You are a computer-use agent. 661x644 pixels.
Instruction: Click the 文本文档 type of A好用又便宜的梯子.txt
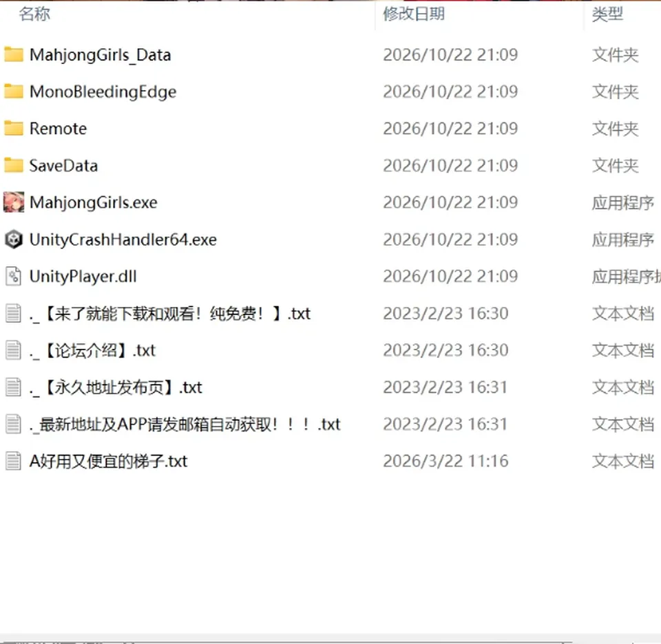[623, 461]
